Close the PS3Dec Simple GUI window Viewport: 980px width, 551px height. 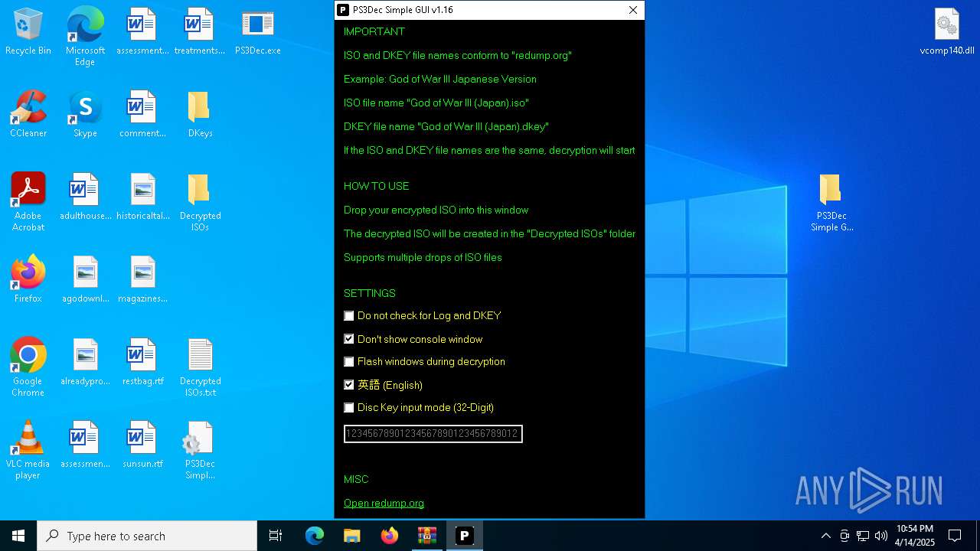coord(633,10)
